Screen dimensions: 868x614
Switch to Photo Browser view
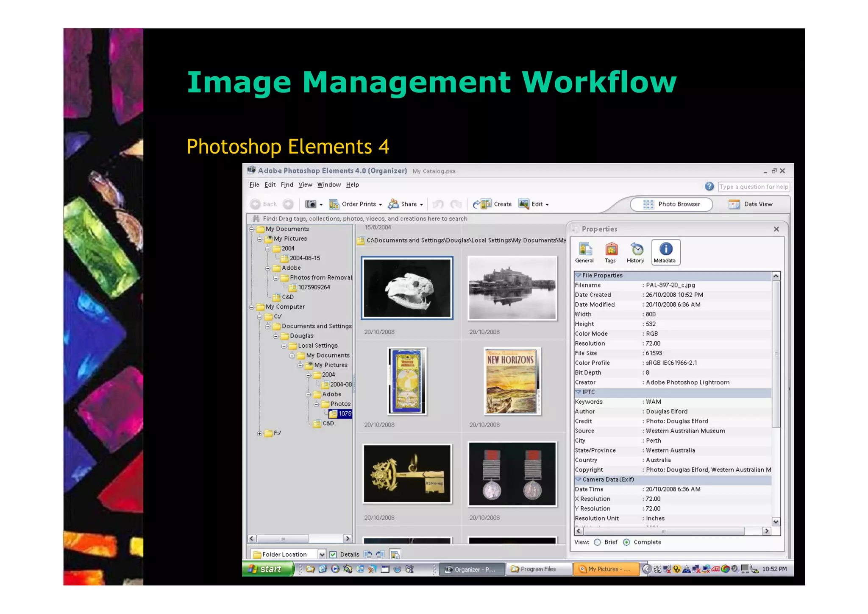click(671, 204)
